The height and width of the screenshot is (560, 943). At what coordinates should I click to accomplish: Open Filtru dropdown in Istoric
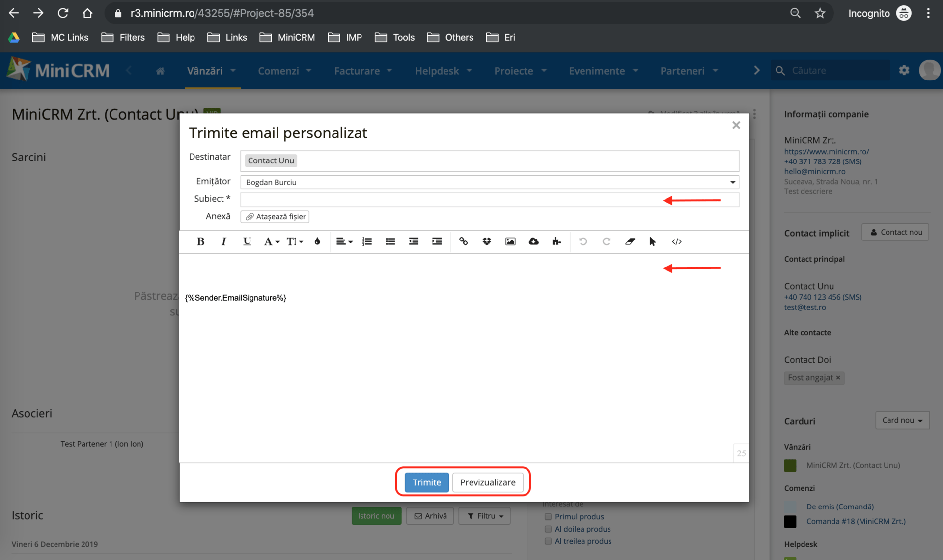[485, 516]
